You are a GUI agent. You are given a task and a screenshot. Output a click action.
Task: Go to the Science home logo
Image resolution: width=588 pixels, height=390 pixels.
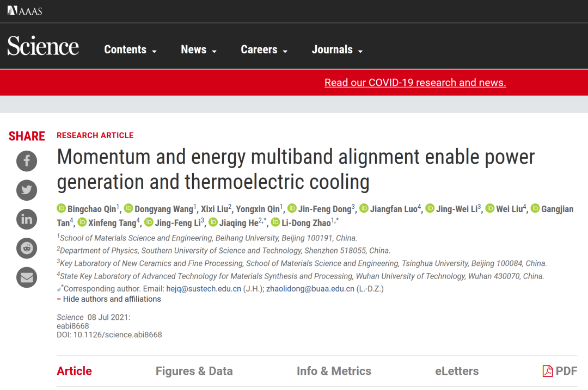pos(43,47)
